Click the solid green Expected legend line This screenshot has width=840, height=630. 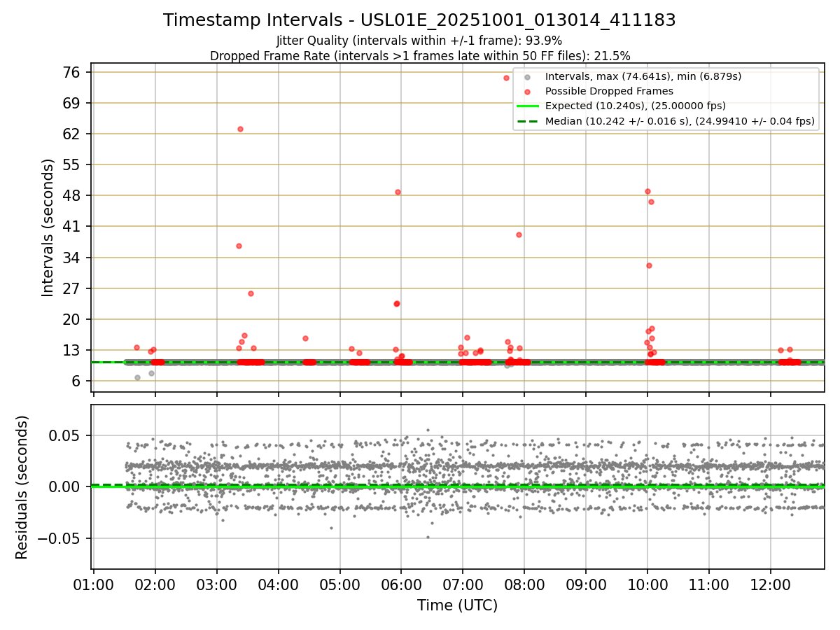(528, 106)
